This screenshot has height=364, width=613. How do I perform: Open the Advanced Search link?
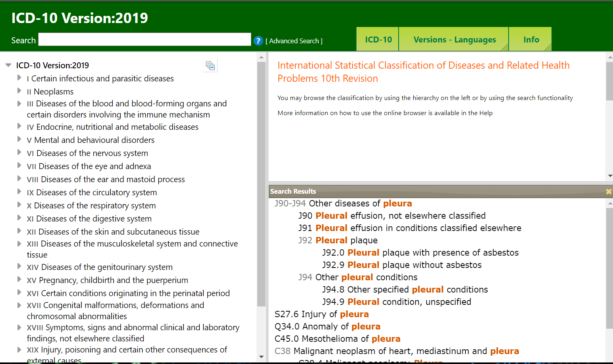pyautogui.click(x=294, y=41)
